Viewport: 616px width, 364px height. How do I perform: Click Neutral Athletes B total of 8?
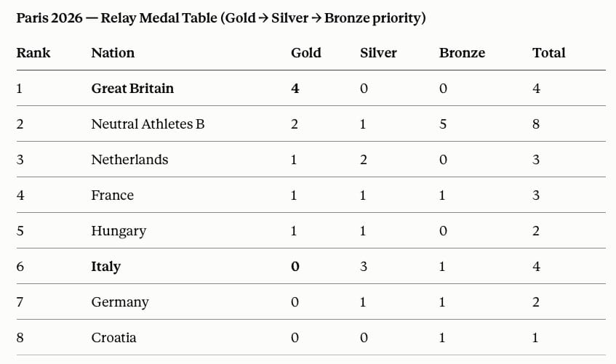[536, 124]
